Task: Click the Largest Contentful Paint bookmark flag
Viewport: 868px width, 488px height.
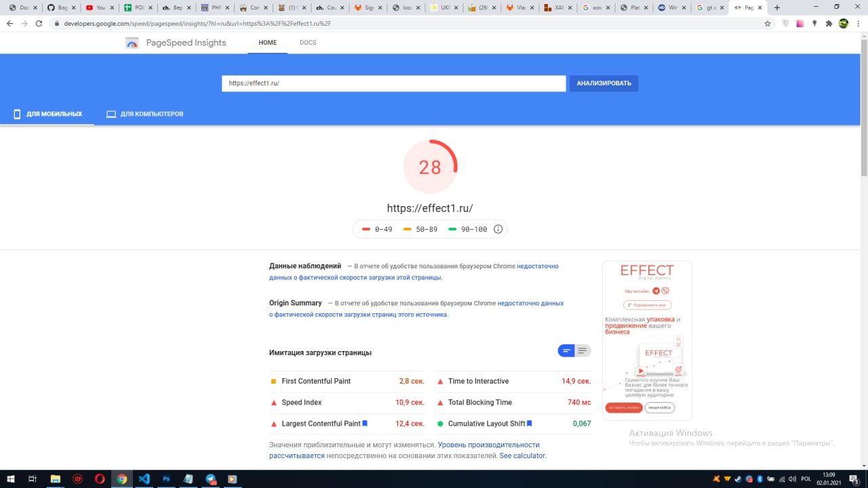Action: pyautogui.click(x=365, y=424)
